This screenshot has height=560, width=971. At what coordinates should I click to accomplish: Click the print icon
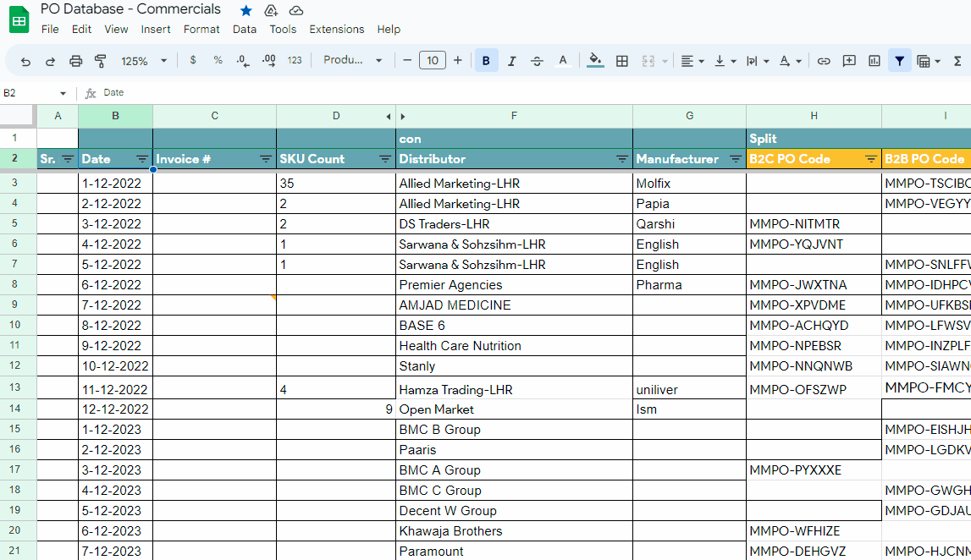(75, 60)
